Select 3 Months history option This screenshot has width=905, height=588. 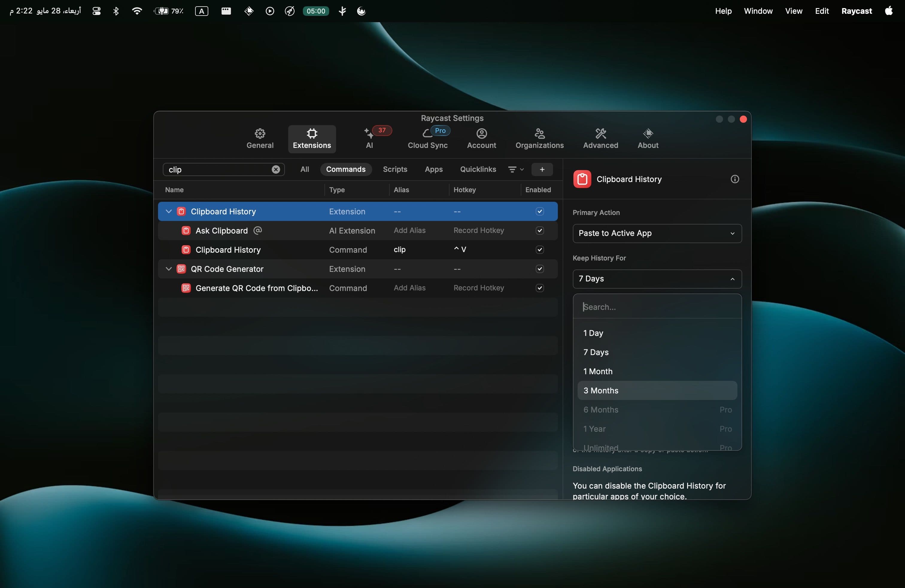(657, 391)
